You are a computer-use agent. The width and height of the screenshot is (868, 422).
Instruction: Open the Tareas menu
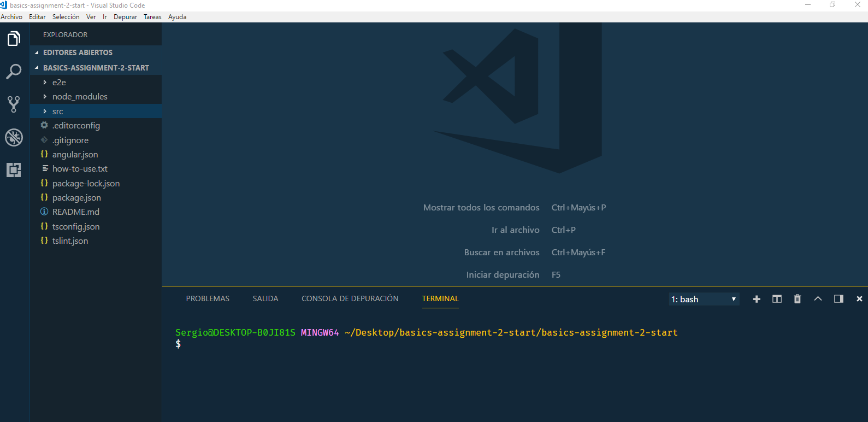152,17
